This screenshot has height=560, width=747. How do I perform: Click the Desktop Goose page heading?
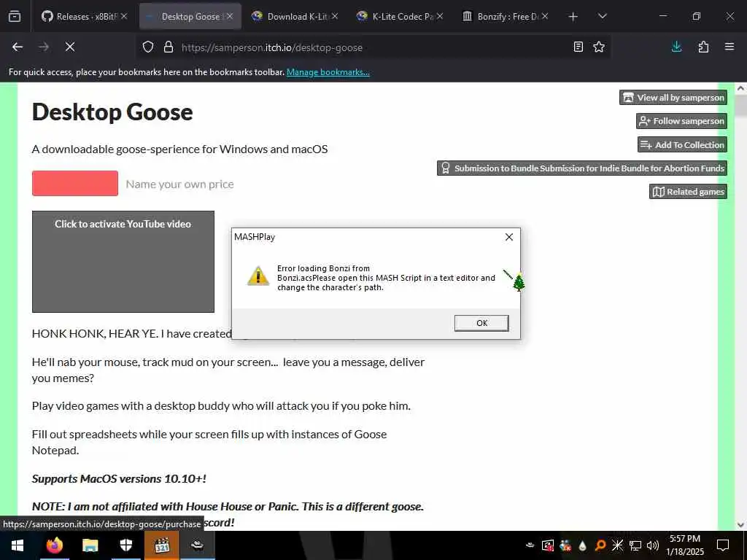[x=112, y=112]
